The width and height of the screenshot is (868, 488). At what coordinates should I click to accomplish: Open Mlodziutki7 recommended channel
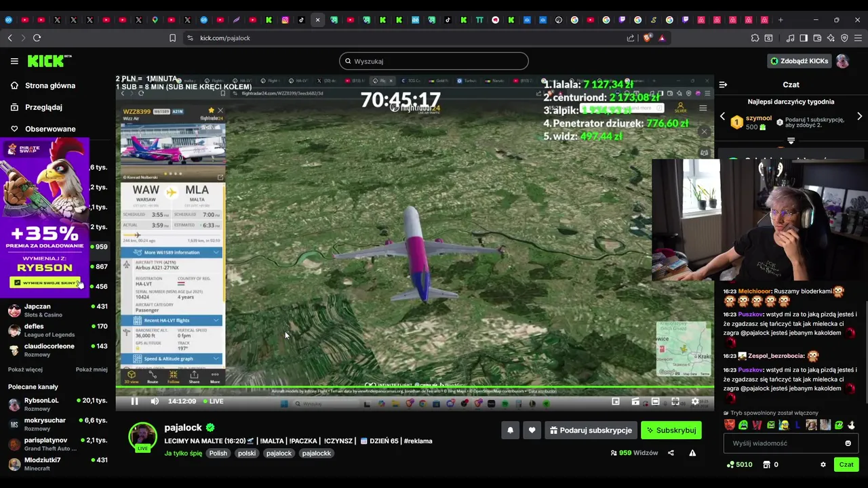coord(58,464)
